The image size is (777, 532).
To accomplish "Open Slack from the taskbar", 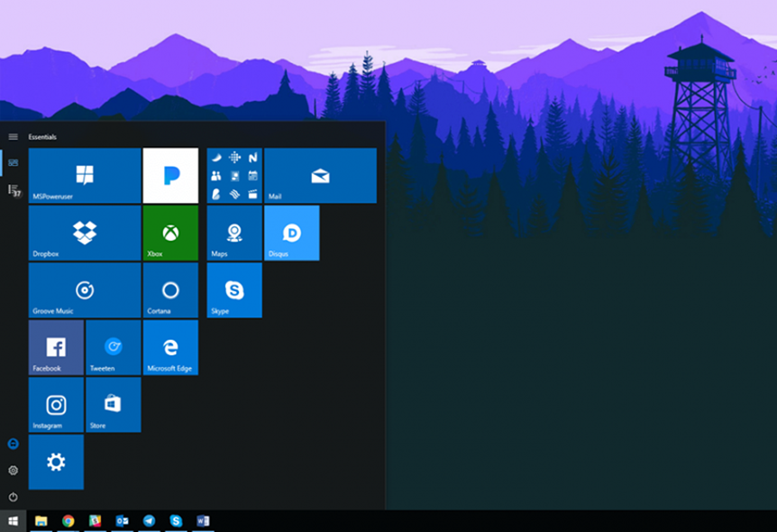I will coord(96,520).
